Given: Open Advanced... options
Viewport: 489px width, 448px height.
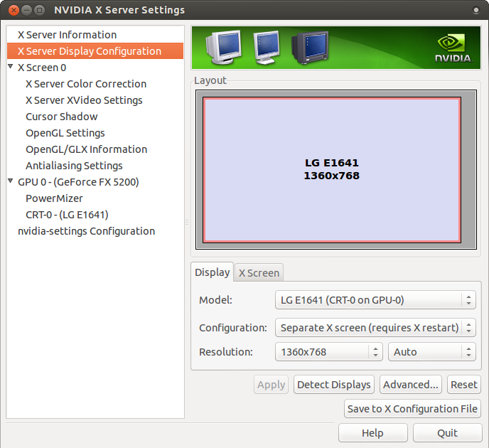Looking at the screenshot, I should point(411,385).
